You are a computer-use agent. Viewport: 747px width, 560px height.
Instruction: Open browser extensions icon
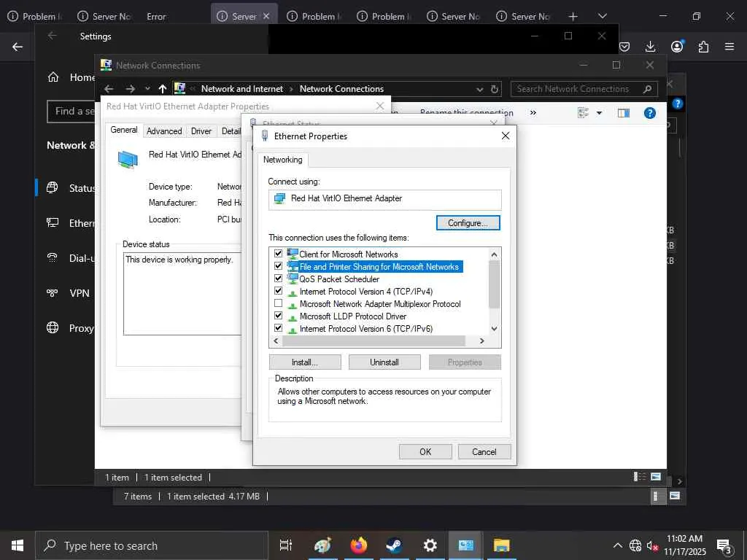(703, 47)
